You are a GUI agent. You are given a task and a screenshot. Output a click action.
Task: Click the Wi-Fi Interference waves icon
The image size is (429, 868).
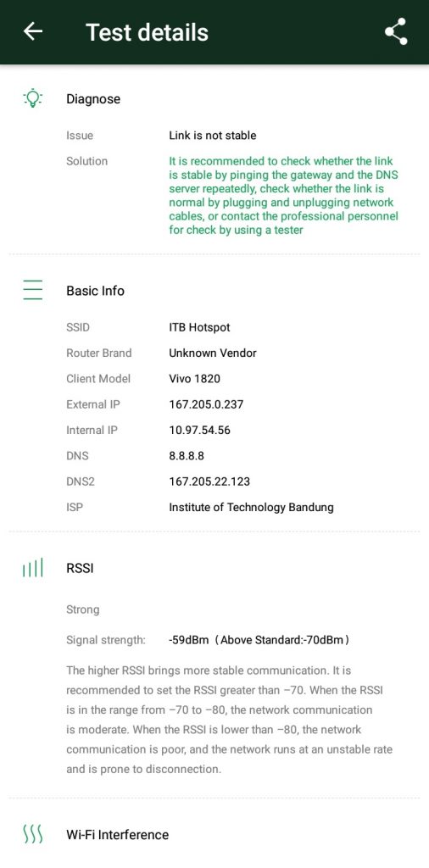pos(33,834)
